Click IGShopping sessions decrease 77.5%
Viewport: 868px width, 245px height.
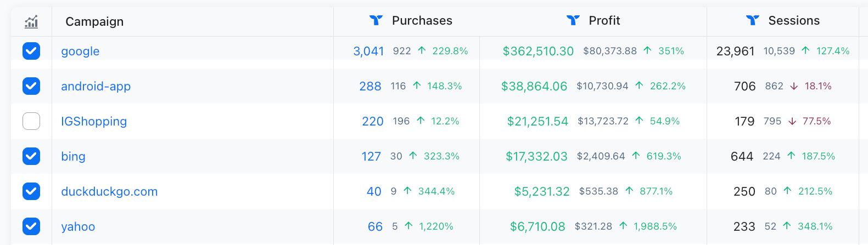[x=816, y=121]
